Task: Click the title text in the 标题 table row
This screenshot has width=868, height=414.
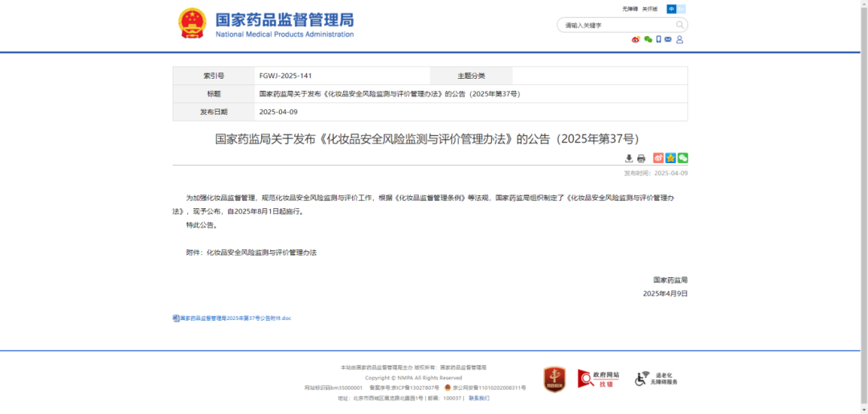Action: tap(390, 94)
